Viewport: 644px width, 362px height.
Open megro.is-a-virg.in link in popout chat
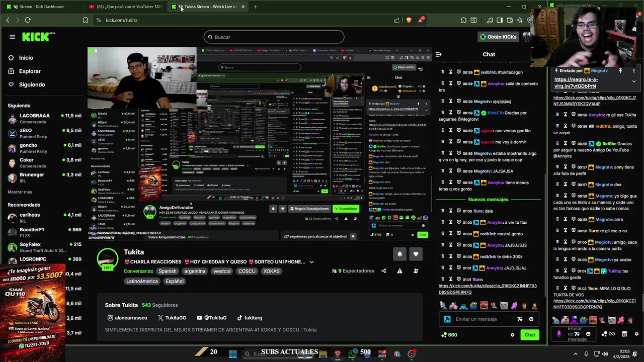(x=576, y=82)
